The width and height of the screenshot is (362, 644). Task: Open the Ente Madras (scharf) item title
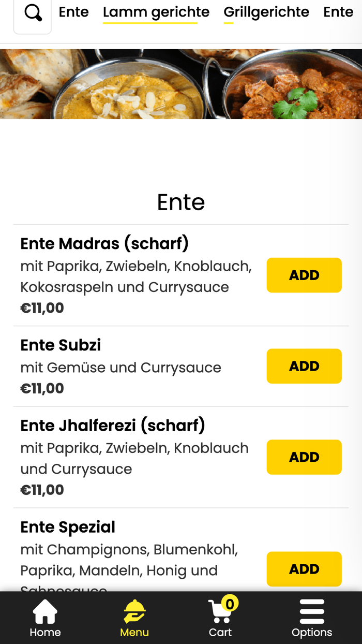(104, 243)
